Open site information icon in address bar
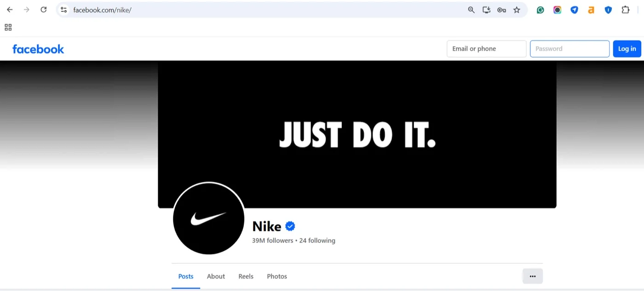Screen dimensions: 644x291 click(64, 10)
